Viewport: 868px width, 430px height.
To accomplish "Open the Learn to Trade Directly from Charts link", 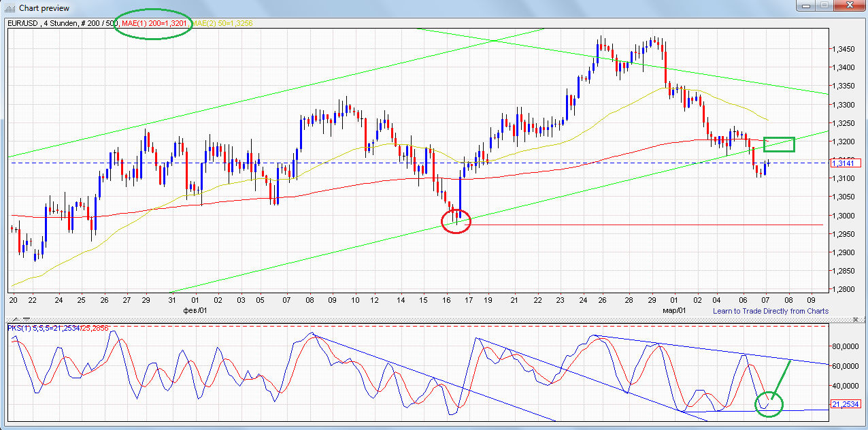I will (x=771, y=311).
